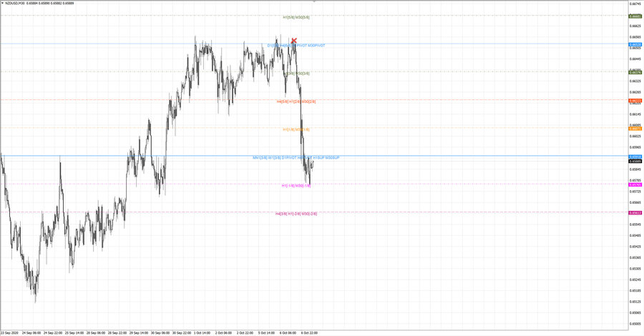Click the blue 0.66528 price tag

[635, 44]
